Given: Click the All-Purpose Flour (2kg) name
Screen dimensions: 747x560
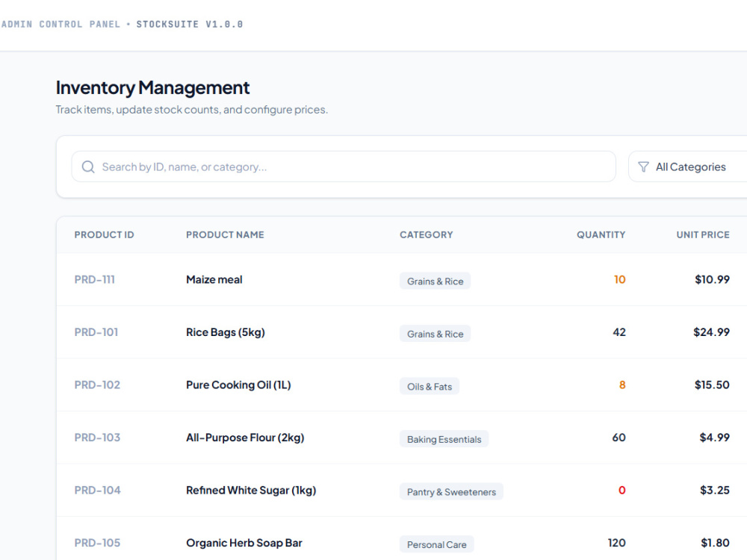Looking at the screenshot, I should (245, 438).
